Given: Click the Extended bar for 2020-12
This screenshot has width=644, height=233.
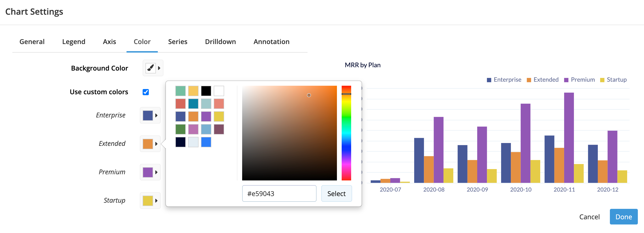Looking at the screenshot, I should pyautogui.click(x=603, y=172).
